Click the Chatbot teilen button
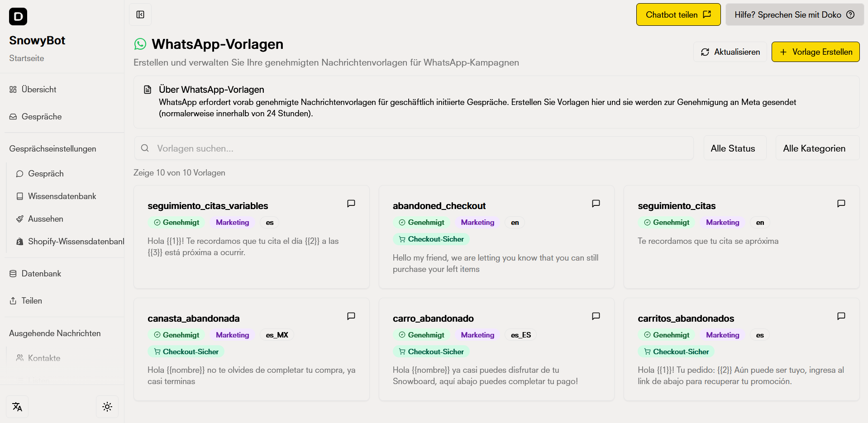 pyautogui.click(x=678, y=15)
